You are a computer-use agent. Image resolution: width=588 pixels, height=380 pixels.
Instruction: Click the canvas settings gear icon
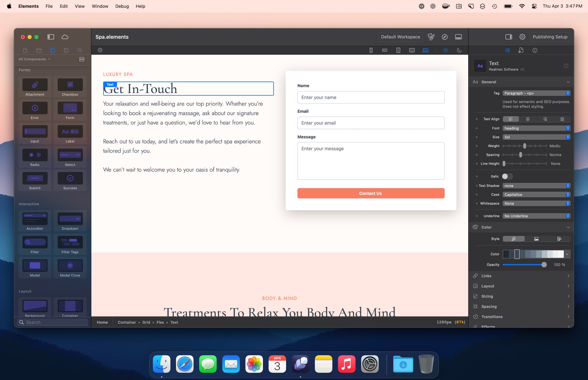(x=100, y=50)
